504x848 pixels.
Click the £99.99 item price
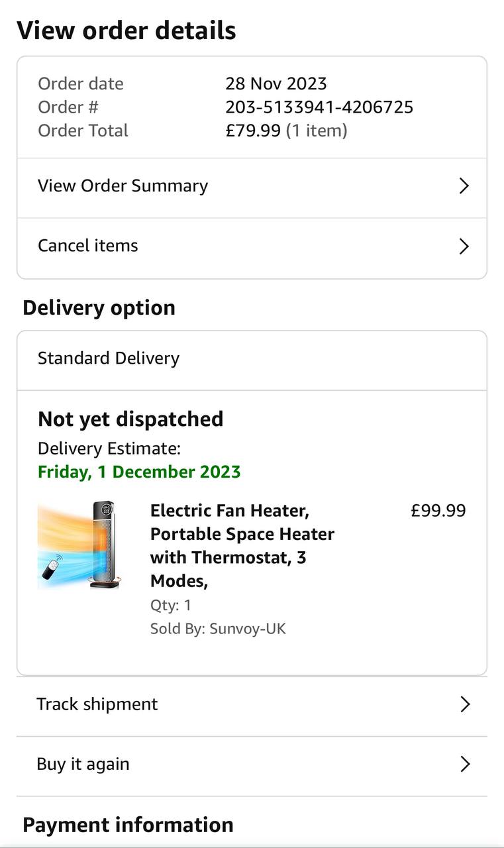click(x=438, y=511)
